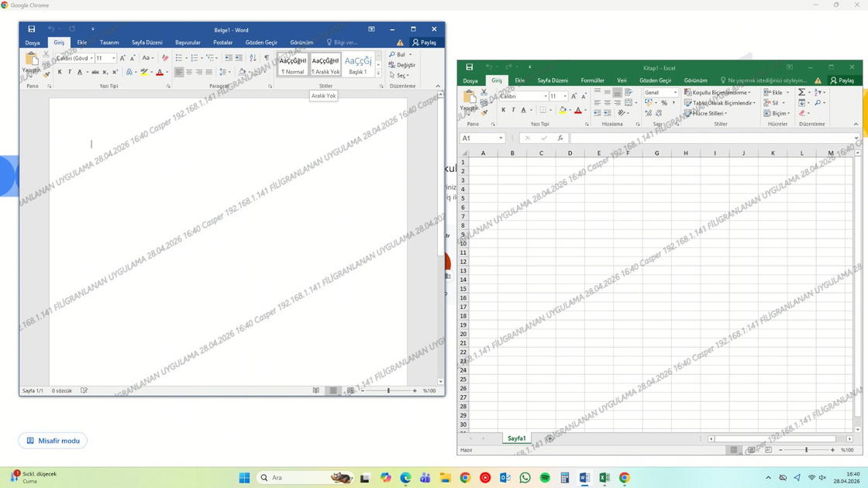Click Bul in Word's Düzenleme group
Viewport: 868px width, 488px height.
coord(398,55)
